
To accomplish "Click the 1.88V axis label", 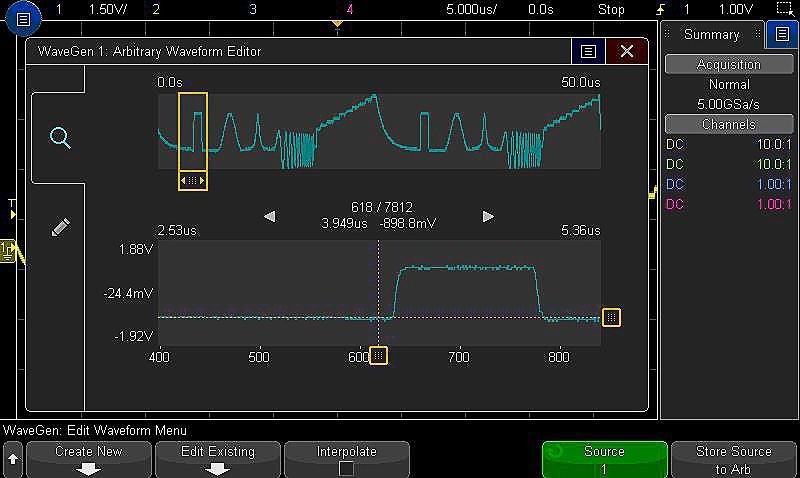I will coord(135,249).
